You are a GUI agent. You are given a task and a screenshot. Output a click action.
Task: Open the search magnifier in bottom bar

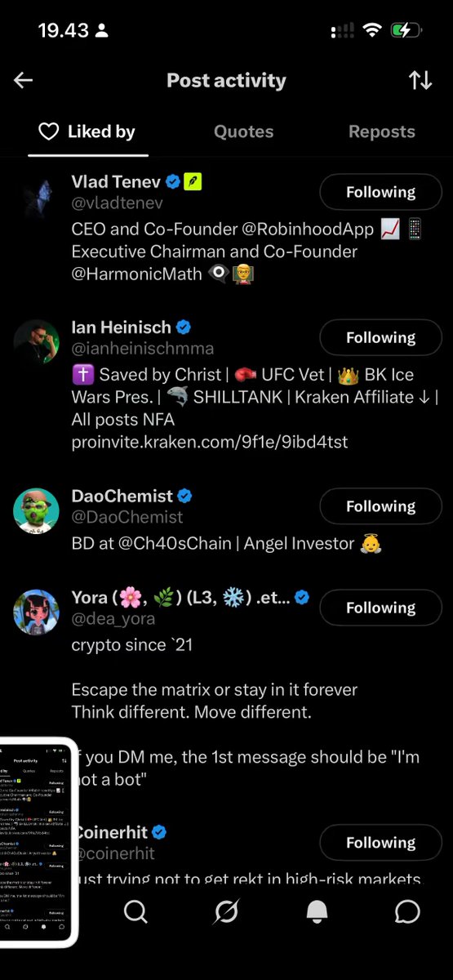click(135, 911)
